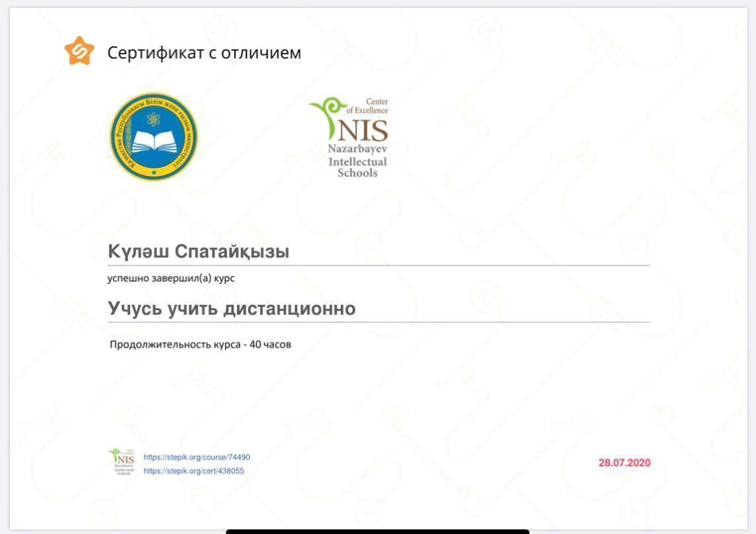The height and width of the screenshot is (534, 756).
Task: Click the atom symbol in the round emblem
Action: click(153, 119)
